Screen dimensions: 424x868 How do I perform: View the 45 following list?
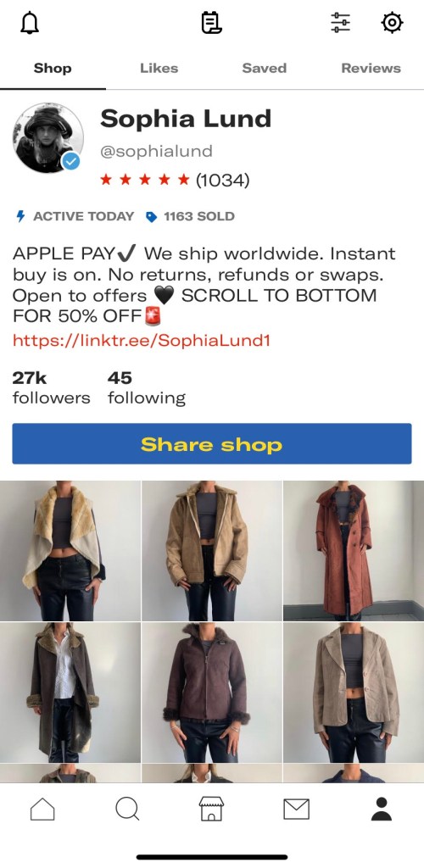pyautogui.click(x=147, y=388)
